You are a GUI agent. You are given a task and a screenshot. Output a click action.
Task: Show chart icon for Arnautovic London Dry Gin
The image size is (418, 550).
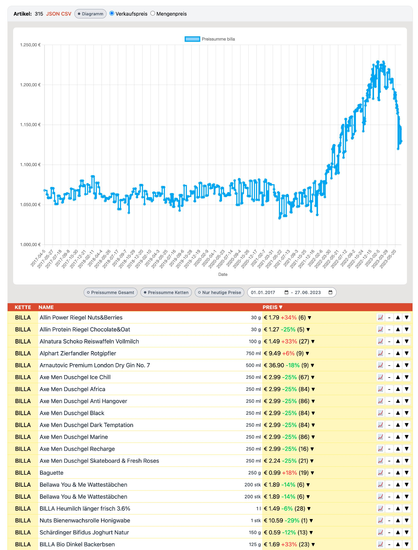point(380,365)
